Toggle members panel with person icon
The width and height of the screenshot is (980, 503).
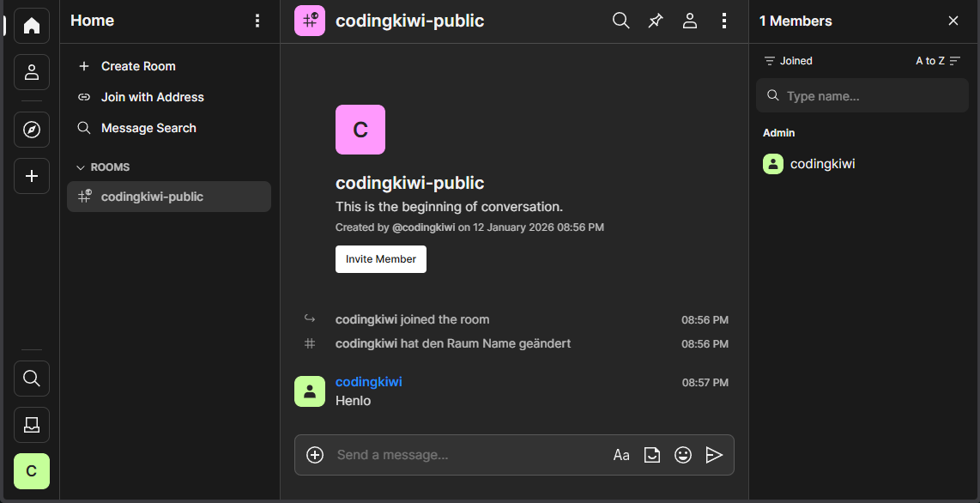(x=690, y=21)
